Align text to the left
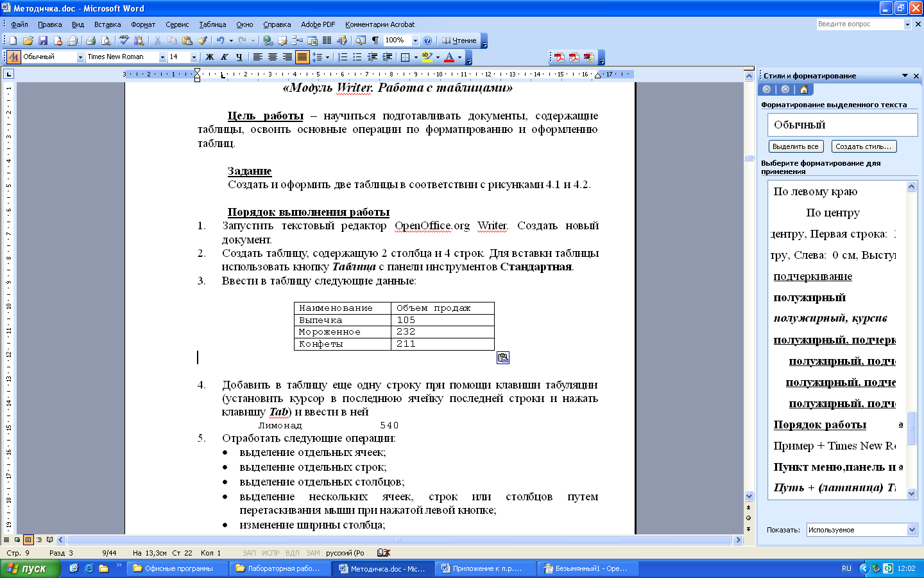This screenshot has width=924, height=578. click(x=257, y=57)
